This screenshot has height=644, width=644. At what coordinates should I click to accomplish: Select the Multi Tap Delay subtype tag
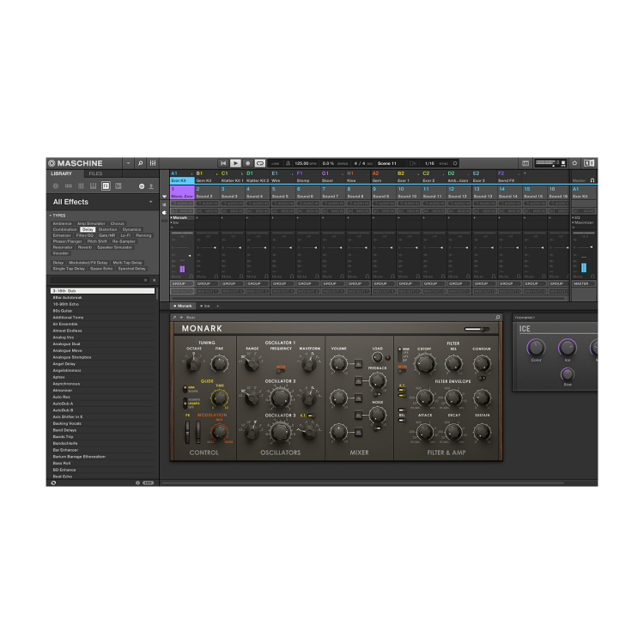tap(127, 263)
